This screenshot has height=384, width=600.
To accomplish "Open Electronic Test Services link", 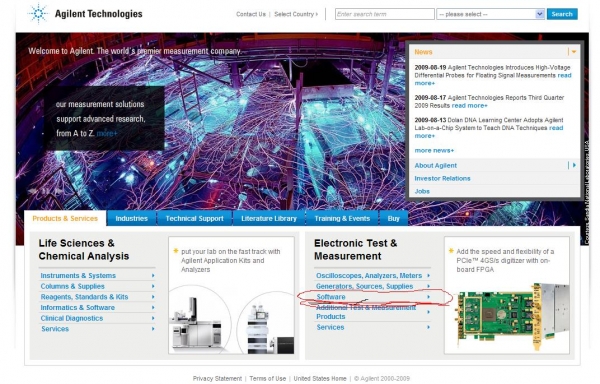I will 330,327.
